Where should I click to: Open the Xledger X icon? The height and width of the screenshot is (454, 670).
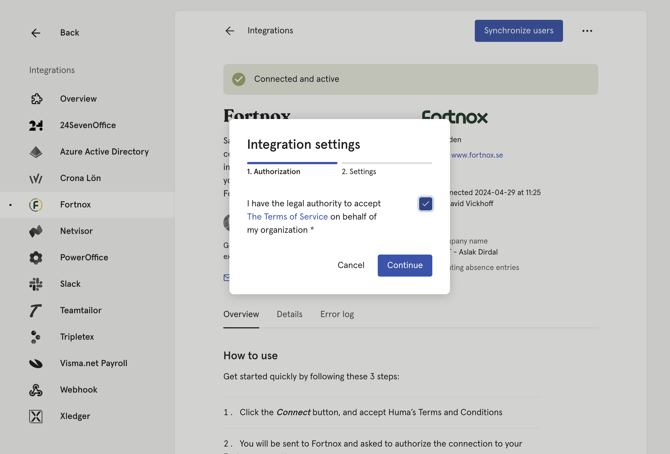point(36,416)
